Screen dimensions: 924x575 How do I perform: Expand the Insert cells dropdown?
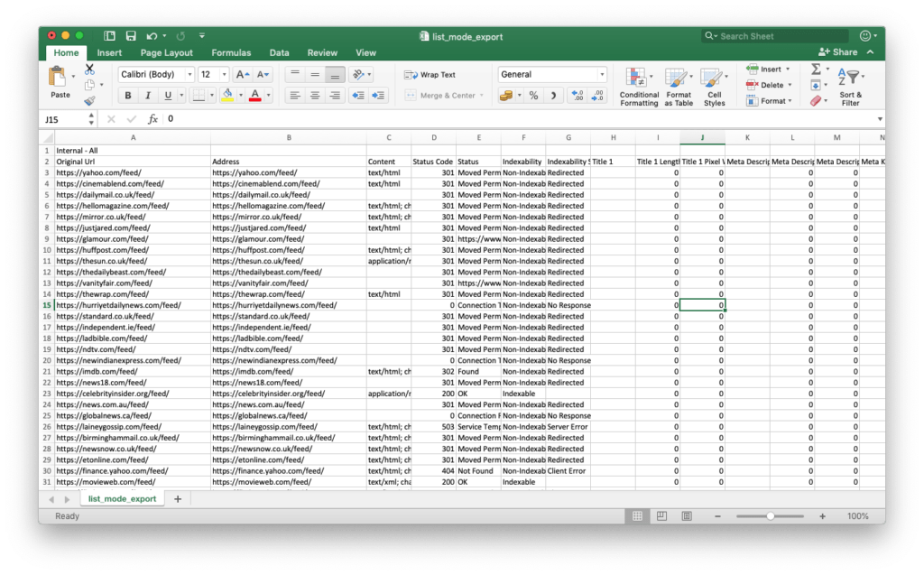(787, 70)
